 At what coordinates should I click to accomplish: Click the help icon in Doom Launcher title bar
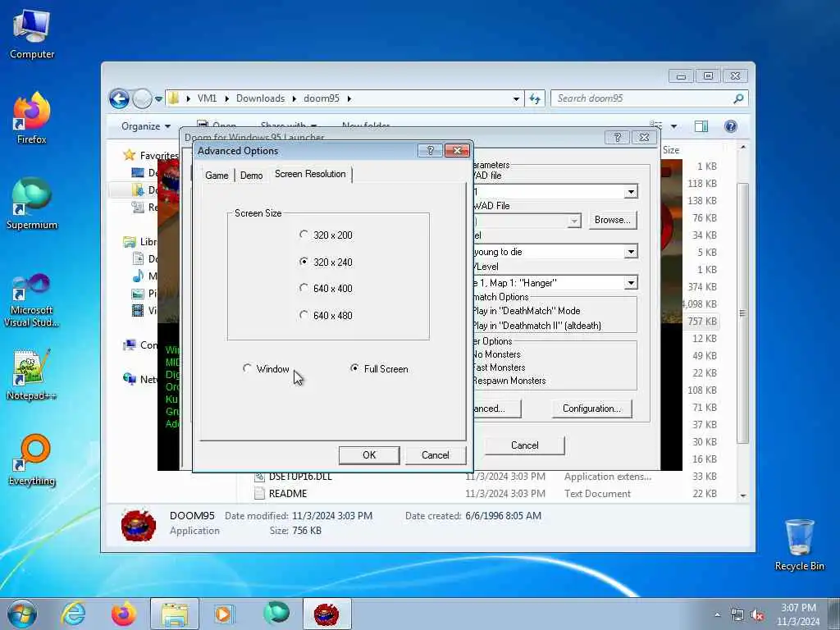(x=617, y=137)
